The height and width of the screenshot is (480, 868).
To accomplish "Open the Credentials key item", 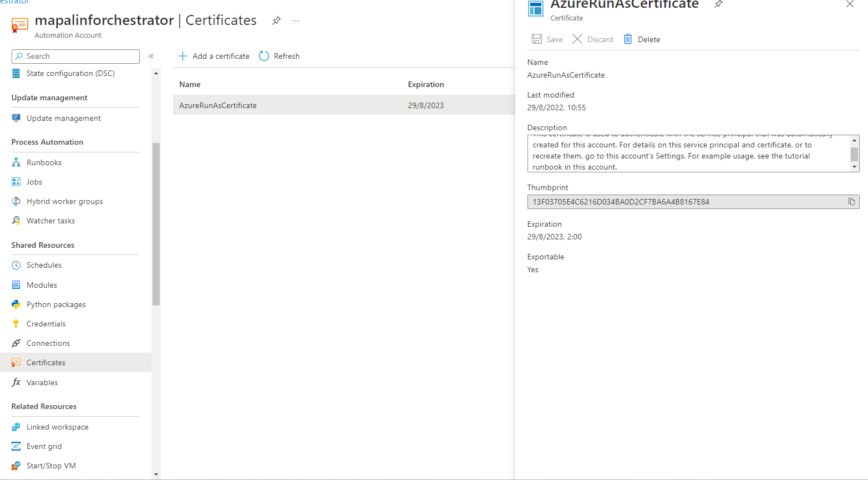I will click(46, 324).
